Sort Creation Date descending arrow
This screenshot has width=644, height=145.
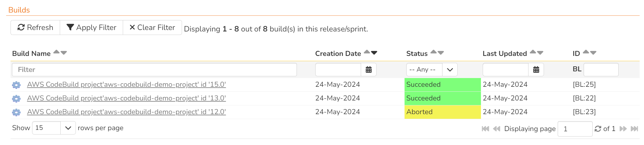tap(374, 53)
